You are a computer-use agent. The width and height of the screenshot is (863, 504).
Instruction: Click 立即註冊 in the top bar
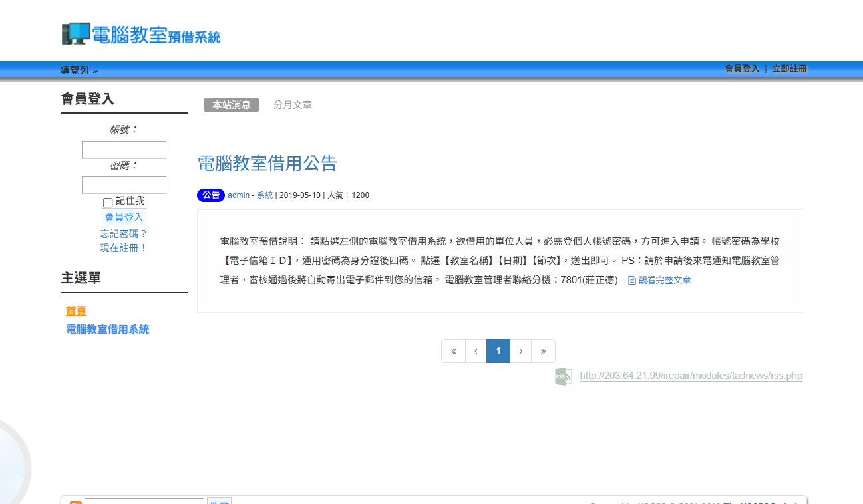coord(790,69)
